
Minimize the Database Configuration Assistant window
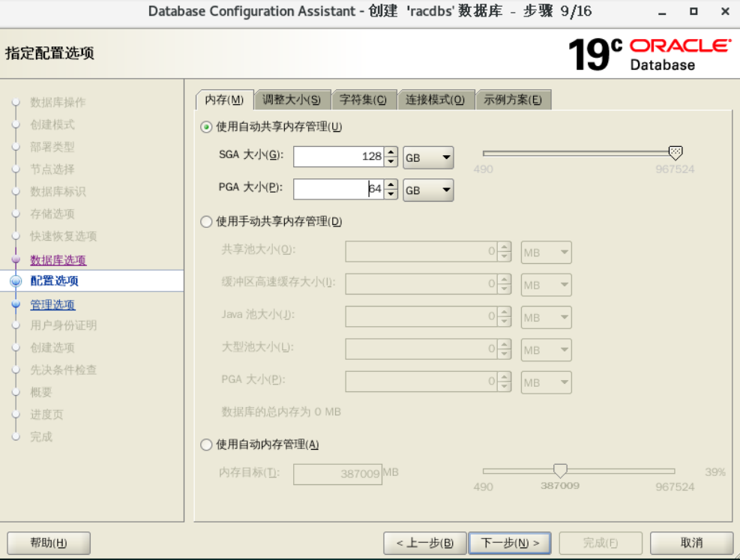click(x=662, y=12)
